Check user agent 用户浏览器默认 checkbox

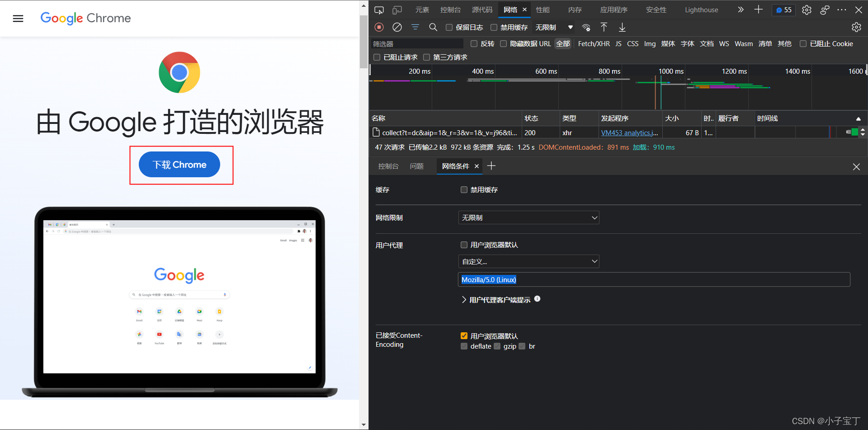coord(464,245)
